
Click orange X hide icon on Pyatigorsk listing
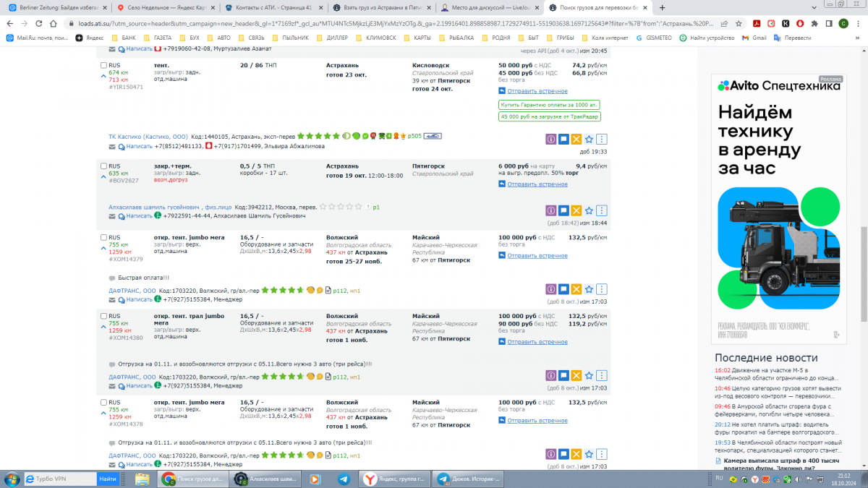pos(576,210)
